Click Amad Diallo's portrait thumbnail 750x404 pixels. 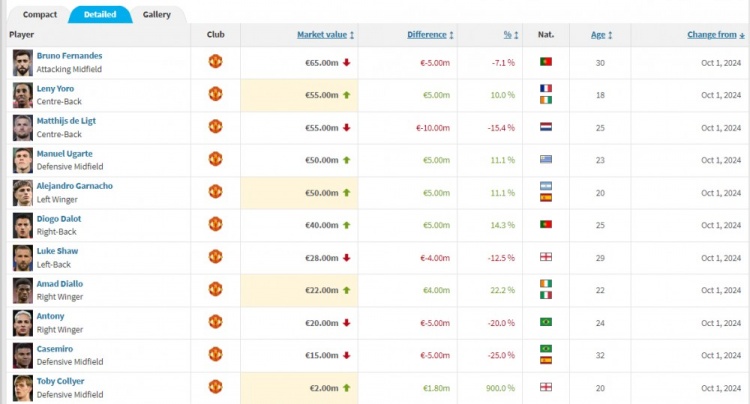point(22,291)
